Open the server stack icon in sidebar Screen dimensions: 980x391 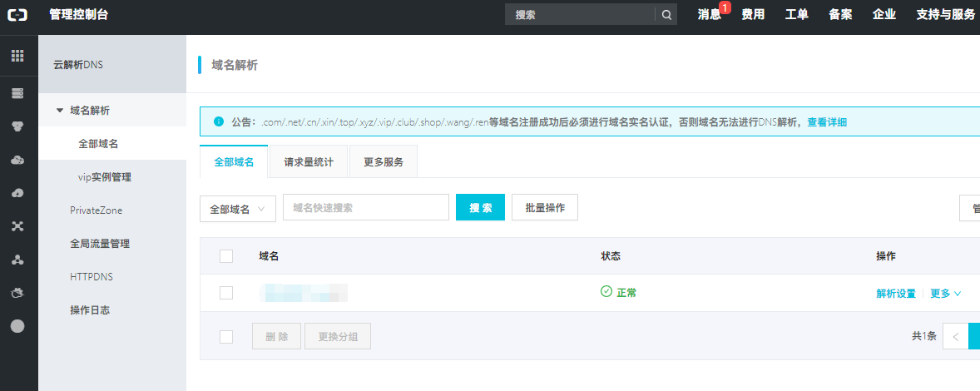coord(17,94)
